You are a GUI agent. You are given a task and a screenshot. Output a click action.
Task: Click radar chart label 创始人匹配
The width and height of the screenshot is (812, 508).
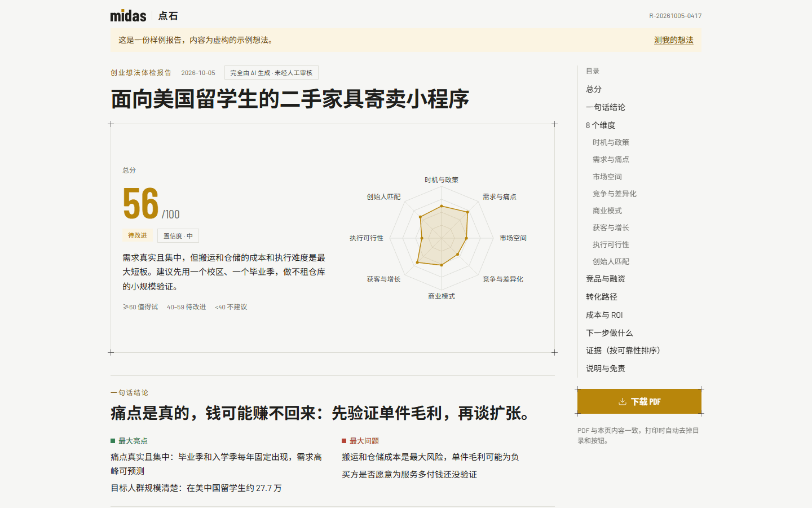(383, 197)
